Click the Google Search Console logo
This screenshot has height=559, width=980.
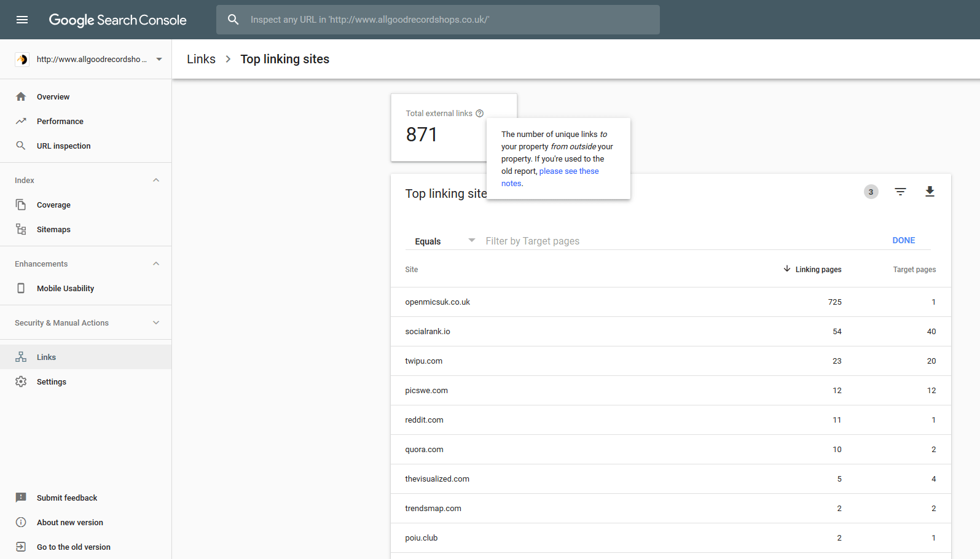pyautogui.click(x=117, y=20)
